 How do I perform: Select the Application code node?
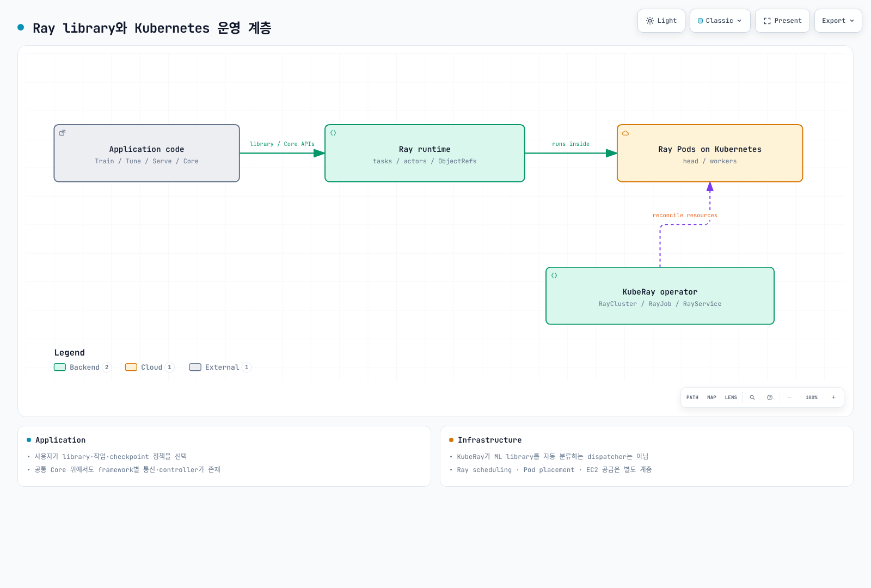(x=147, y=153)
